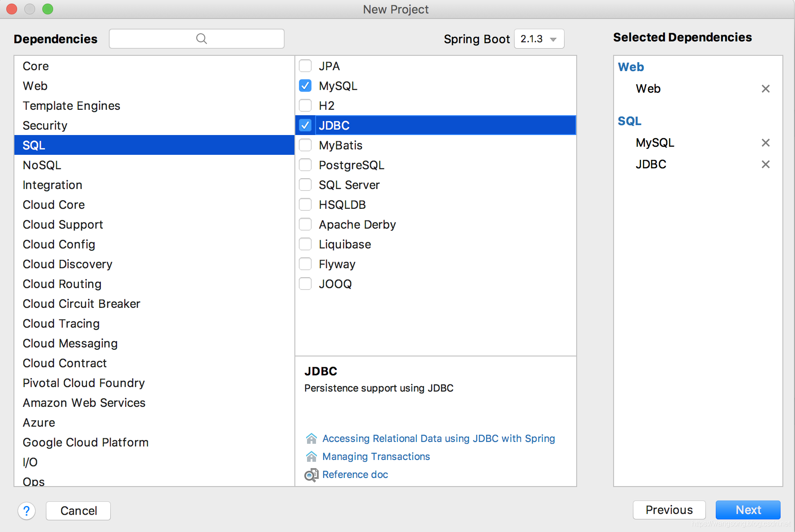
Task: Click guide icon beside Accessing Relational Data
Action: point(311,438)
